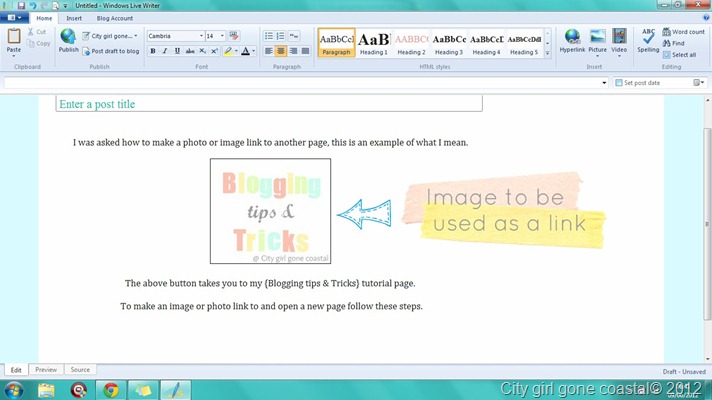Screen dimensions: 712x400
Task: Click the font color A icon
Action: (246, 51)
